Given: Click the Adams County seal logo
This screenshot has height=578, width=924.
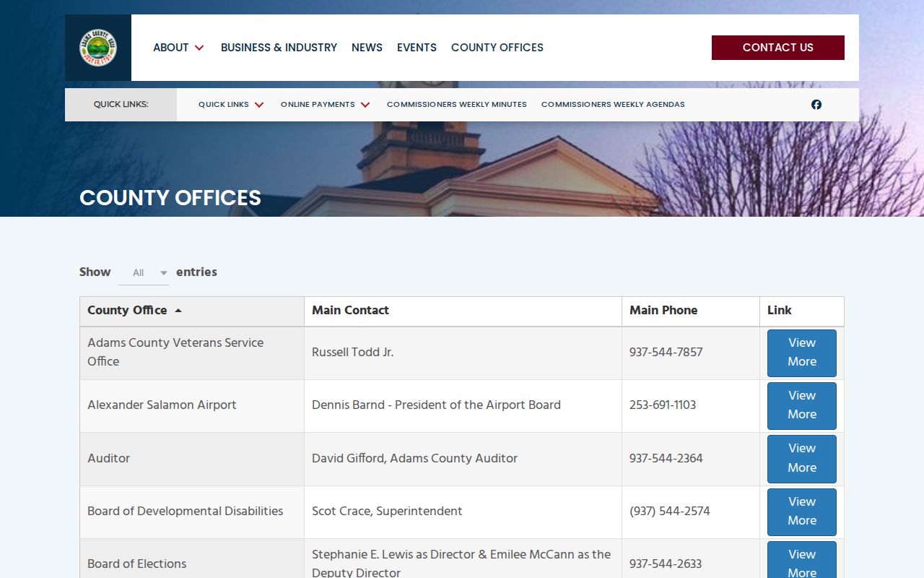Looking at the screenshot, I should pos(98,48).
